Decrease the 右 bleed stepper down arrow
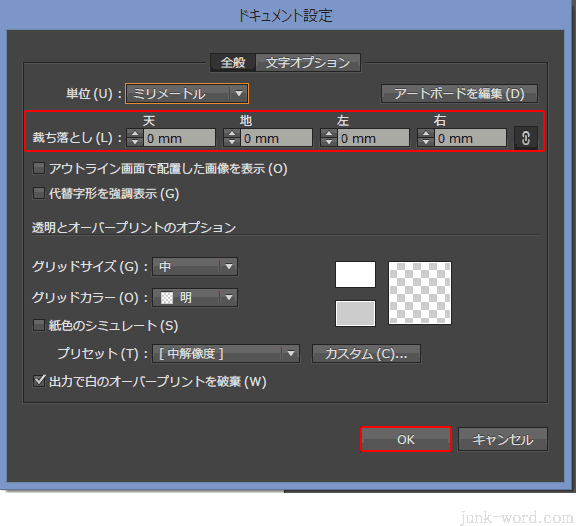The width and height of the screenshot is (576, 526). (426, 143)
